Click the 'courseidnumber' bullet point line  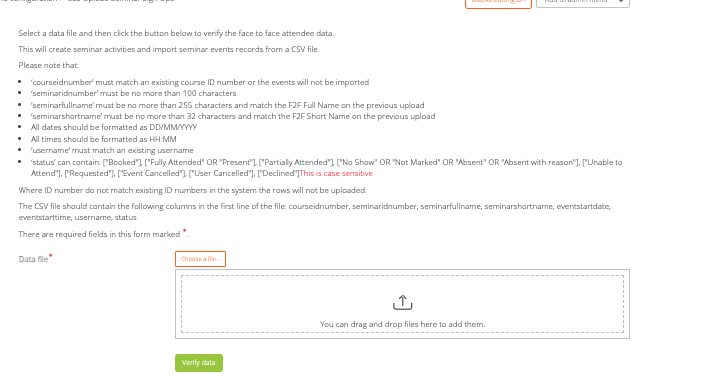click(x=200, y=82)
